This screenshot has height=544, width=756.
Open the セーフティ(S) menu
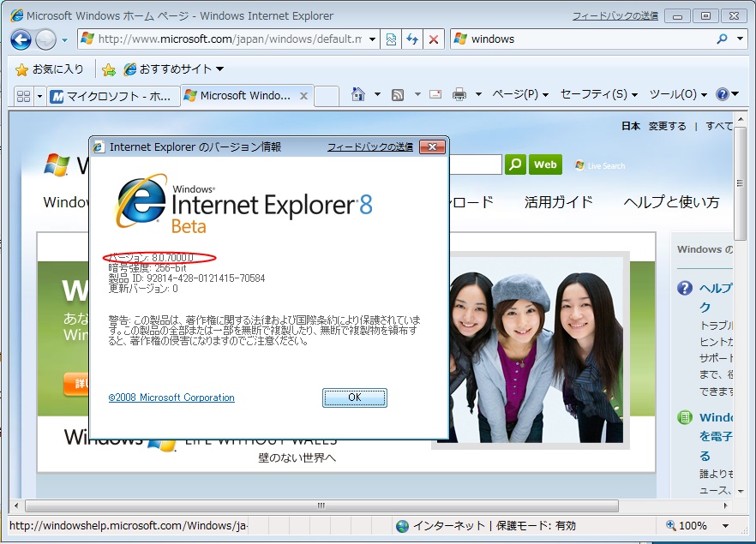tap(599, 94)
